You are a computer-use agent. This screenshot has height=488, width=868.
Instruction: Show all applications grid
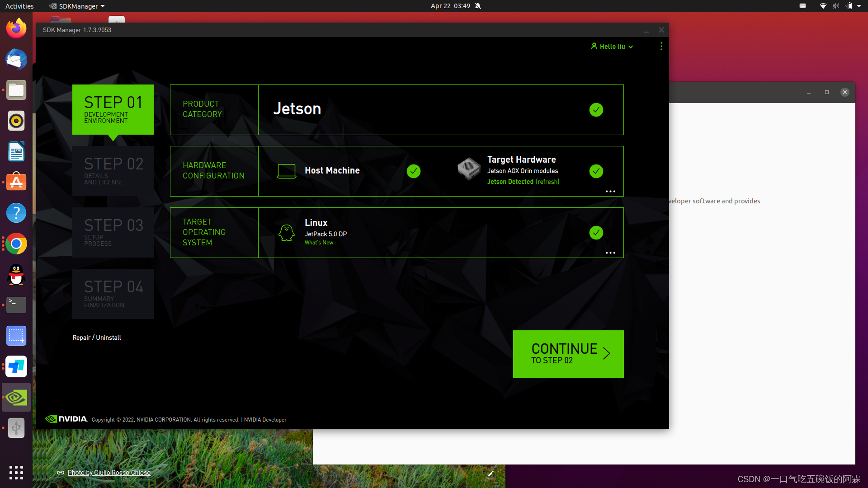16,473
